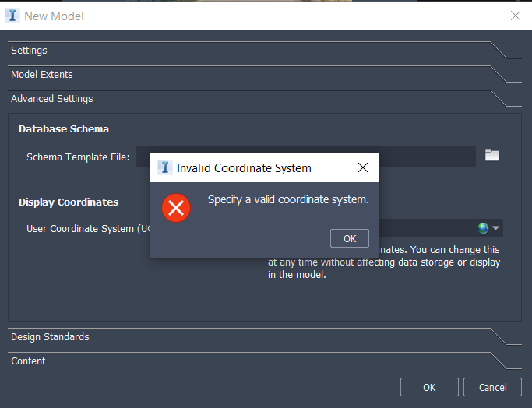
Task: Click OK at the bottom of New Model
Action: 429,387
